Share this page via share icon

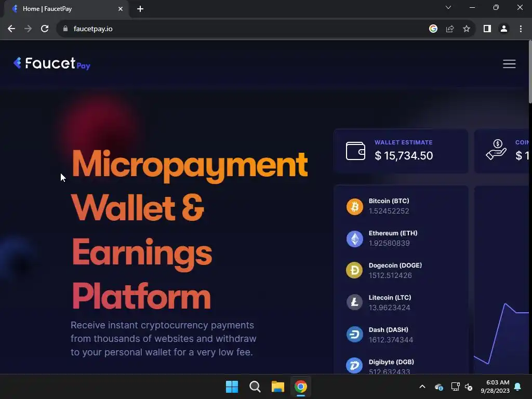click(x=450, y=29)
